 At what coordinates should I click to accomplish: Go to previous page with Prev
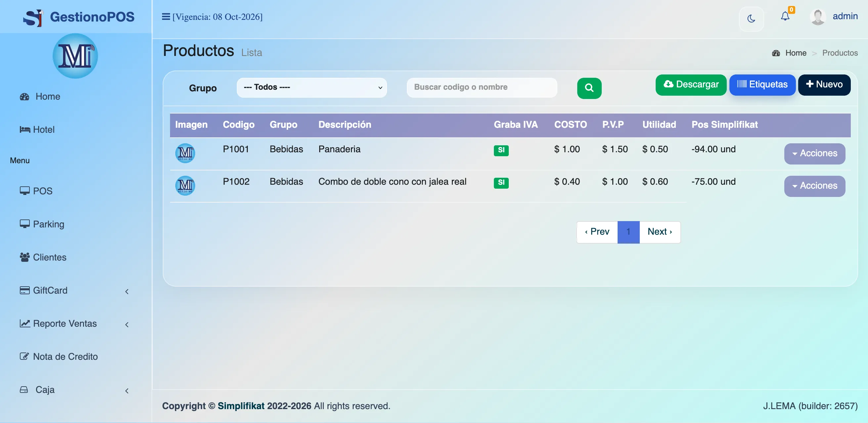[597, 232]
